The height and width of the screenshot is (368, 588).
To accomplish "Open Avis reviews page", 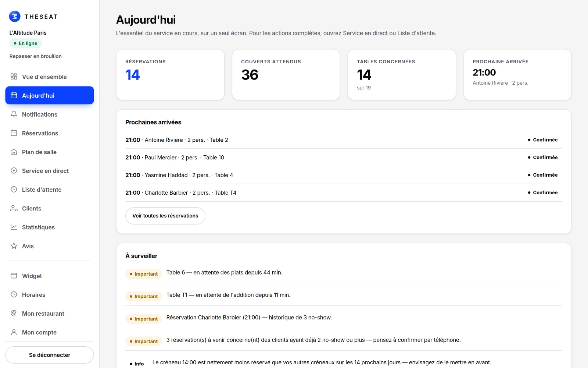I will [x=50, y=246].
